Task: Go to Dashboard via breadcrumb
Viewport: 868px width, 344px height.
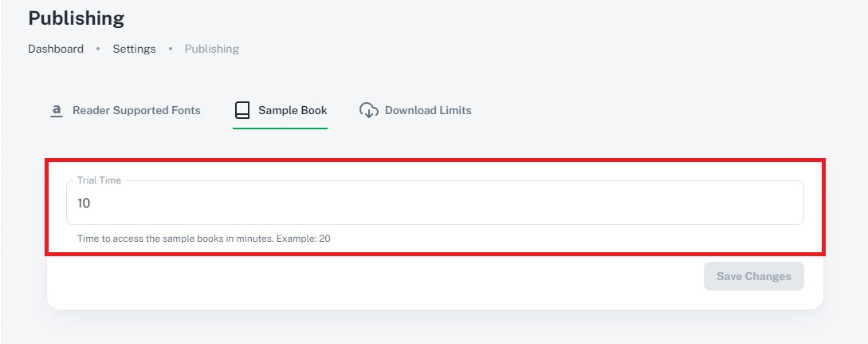Action: (56, 49)
